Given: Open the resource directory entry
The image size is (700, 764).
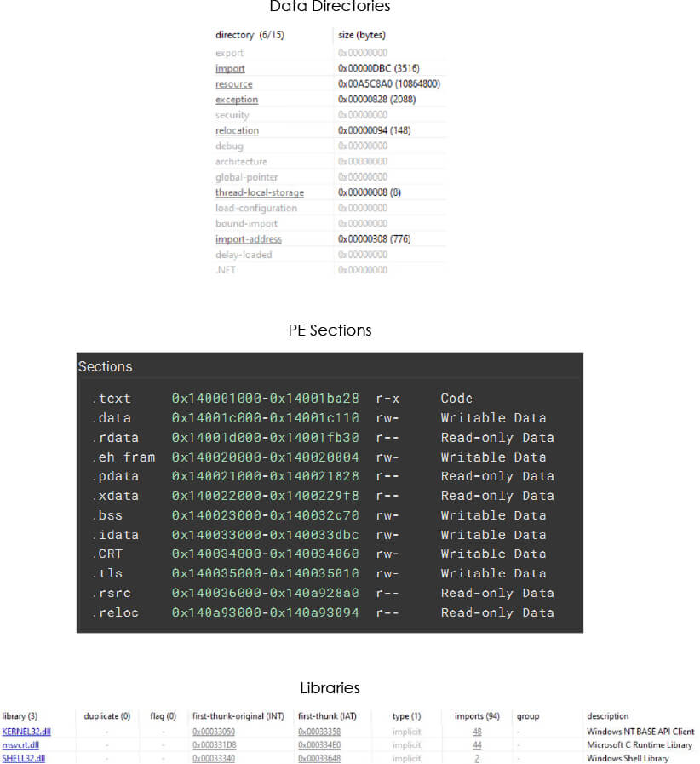Looking at the screenshot, I should coord(234,84).
